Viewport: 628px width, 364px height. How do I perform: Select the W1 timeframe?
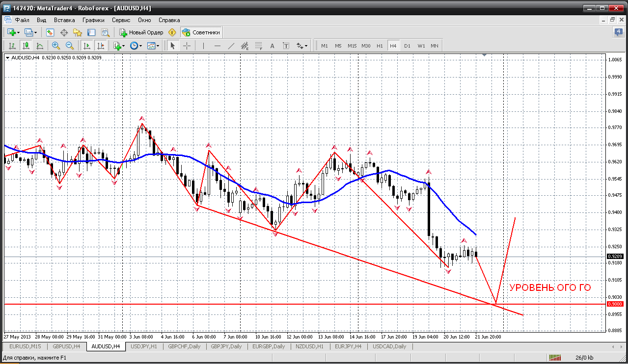click(x=421, y=46)
